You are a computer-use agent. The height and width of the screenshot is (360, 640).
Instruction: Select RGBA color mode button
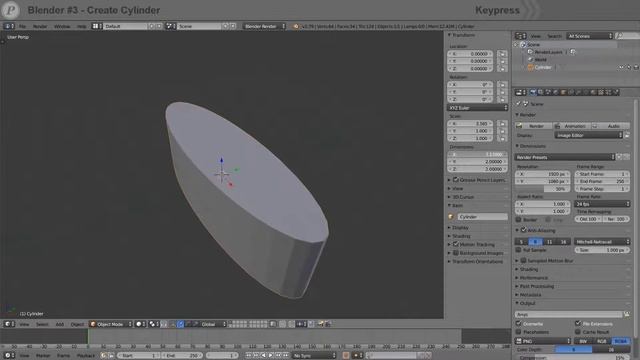pyautogui.click(x=620, y=341)
